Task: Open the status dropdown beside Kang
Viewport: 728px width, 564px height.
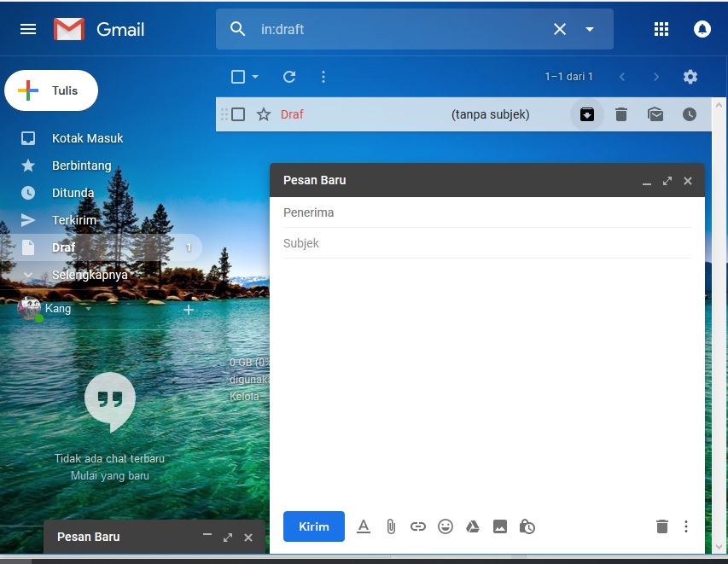Action: (88, 309)
